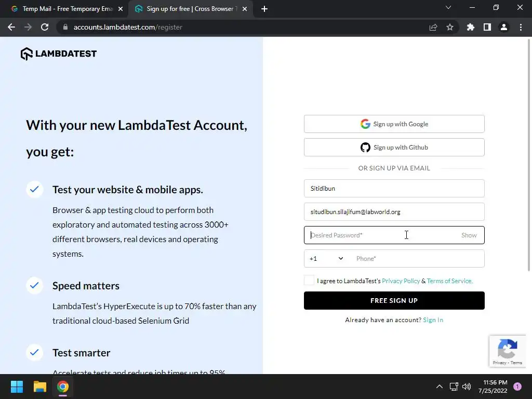Expand the tab search chevron
532x399 pixels.
click(448, 8)
